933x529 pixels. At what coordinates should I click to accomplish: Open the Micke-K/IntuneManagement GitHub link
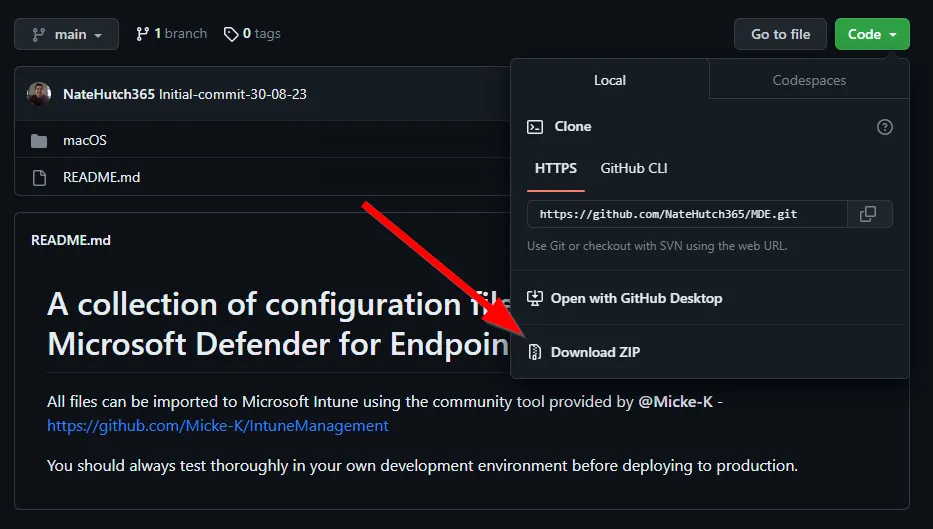[218, 426]
